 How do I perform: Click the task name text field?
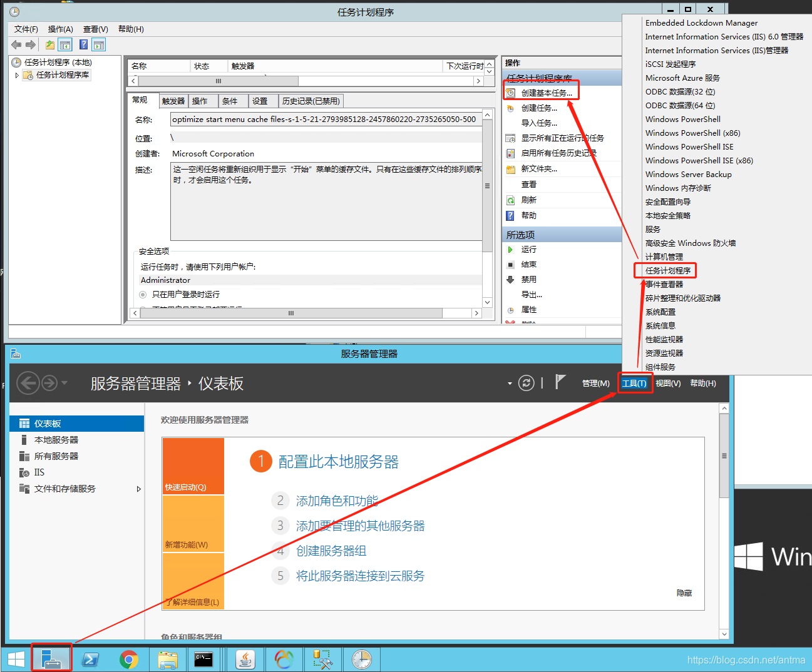click(x=326, y=120)
